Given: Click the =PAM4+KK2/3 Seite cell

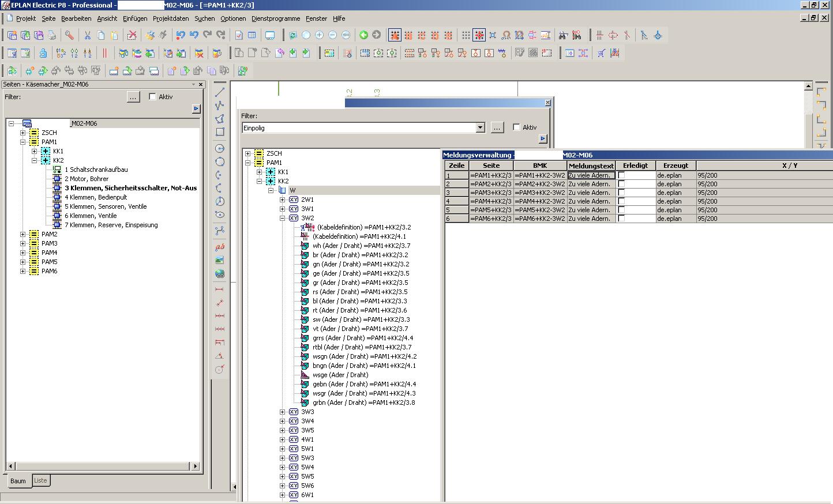Looking at the screenshot, I should point(491,201).
